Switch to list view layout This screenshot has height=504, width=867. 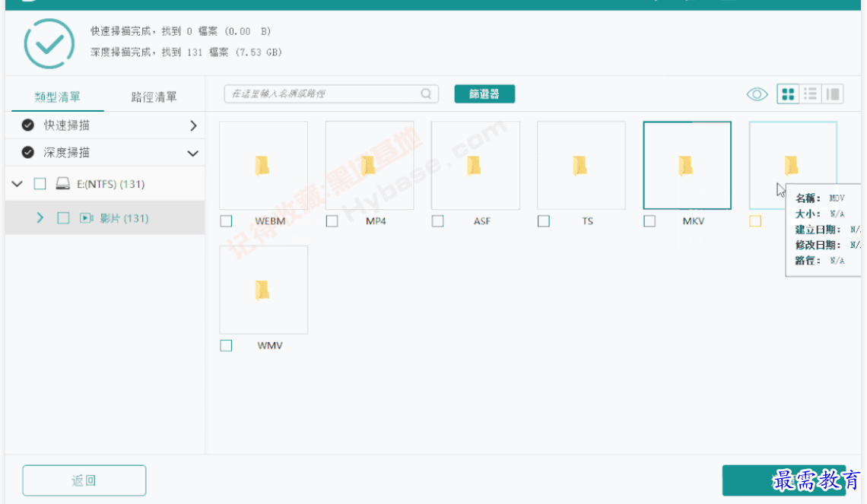pyautogui.click(x=810, y=94)
